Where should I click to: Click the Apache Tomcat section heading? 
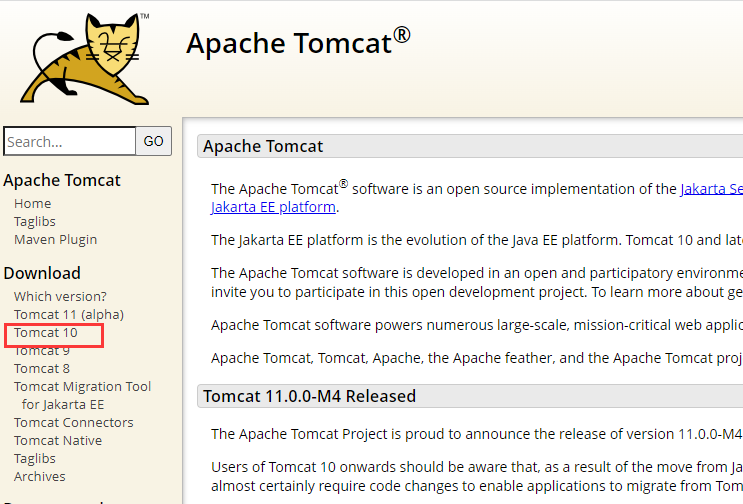[x=263, y=146]
